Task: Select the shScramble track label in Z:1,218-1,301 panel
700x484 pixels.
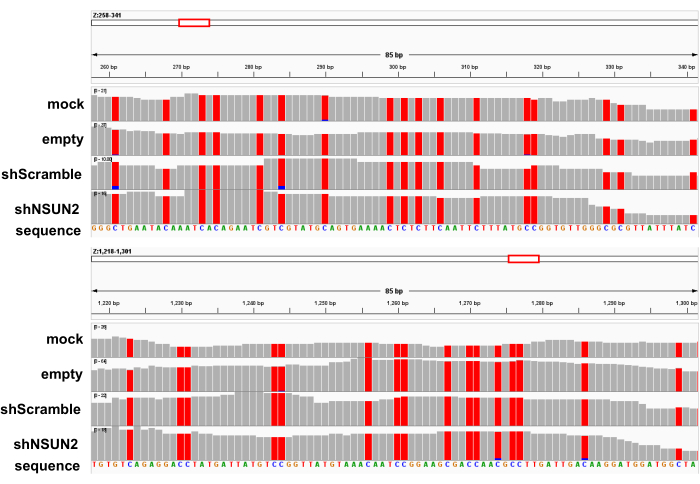Action: click(x=41, y=409)
